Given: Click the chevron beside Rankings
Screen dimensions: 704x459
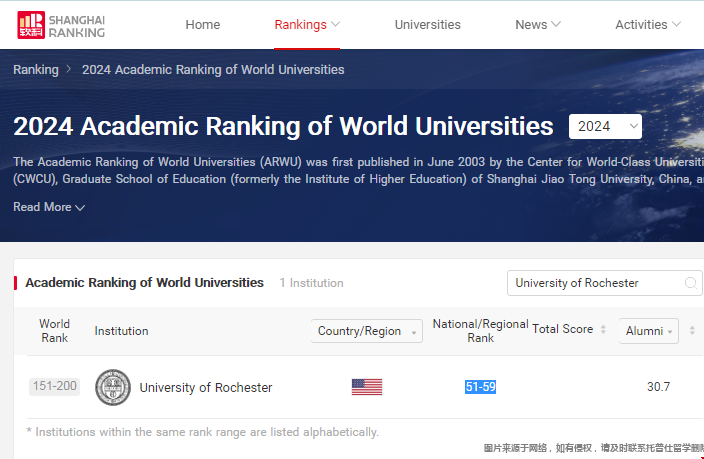Looking at the screenshot, I should click(x=335, y=24).
